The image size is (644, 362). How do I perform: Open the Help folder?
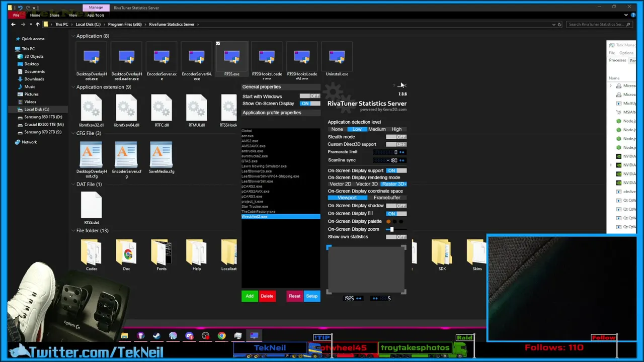pos(197,252)
